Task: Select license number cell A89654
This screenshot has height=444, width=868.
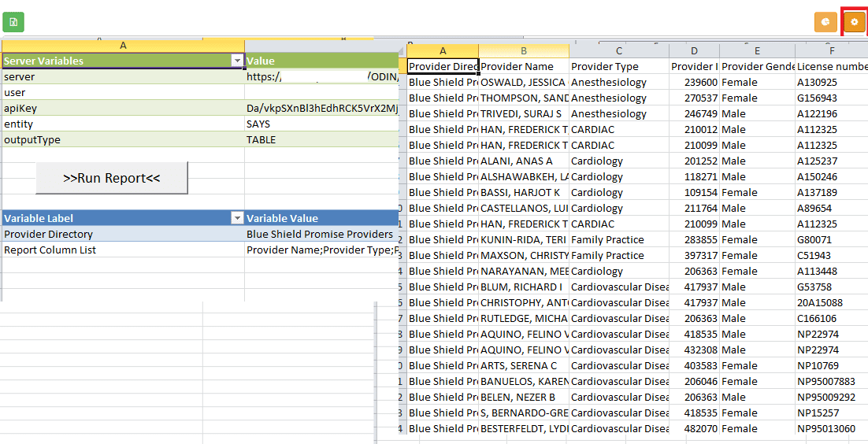Action: pyautogui.click(x=832, y=208)
